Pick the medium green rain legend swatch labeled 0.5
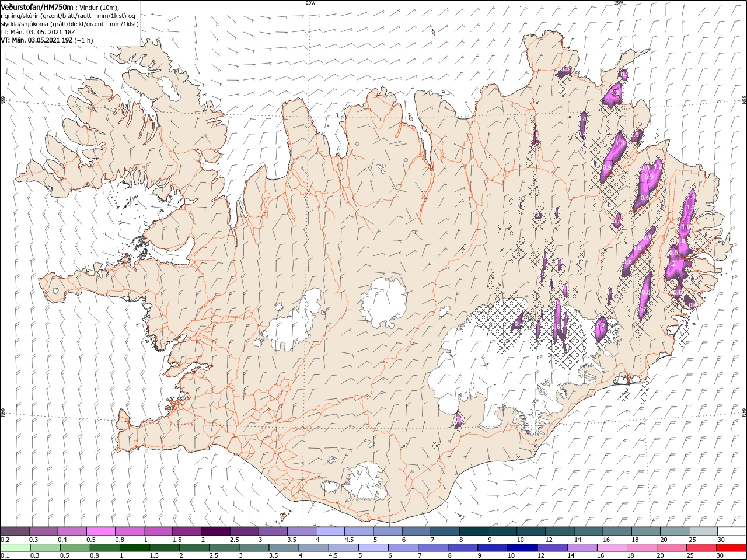Image resolution: width=747 pixels, height=560 pixels. [75, 548]
